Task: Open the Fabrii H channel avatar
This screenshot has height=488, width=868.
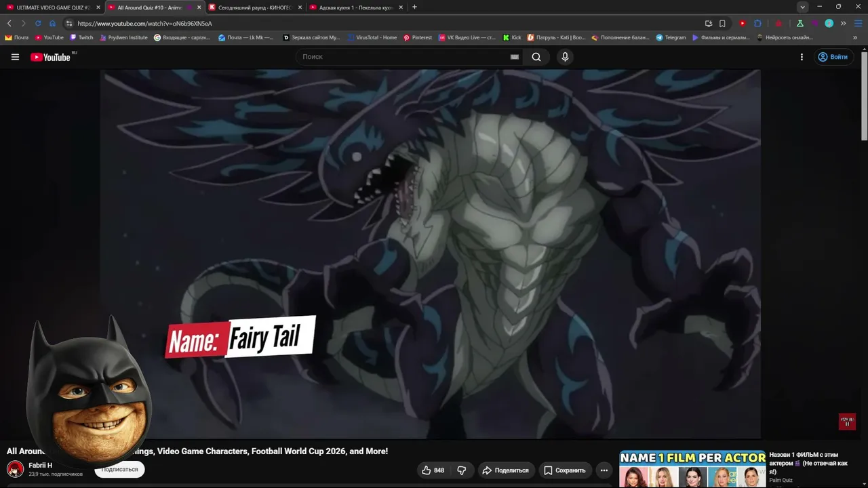Action: (15, 469)
